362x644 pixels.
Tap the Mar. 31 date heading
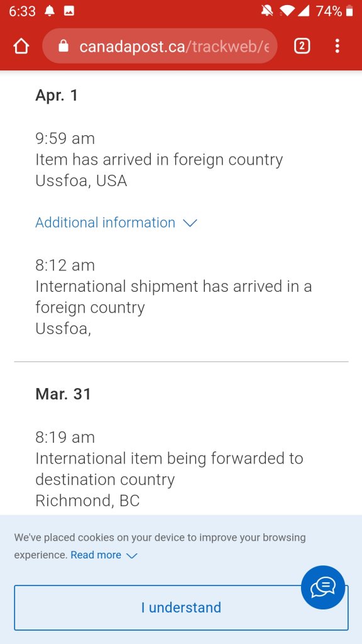(63, 394)
